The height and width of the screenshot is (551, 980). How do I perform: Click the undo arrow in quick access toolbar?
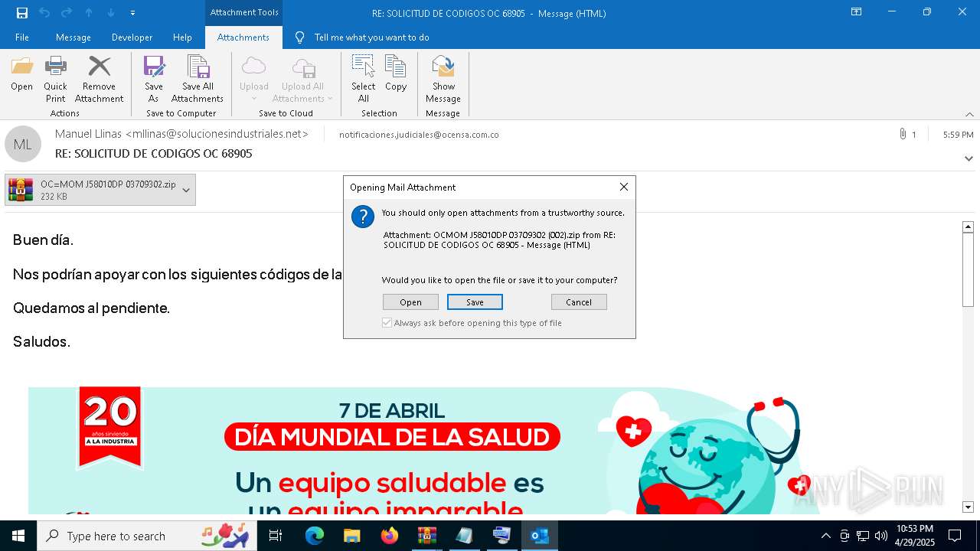(44, 13)
